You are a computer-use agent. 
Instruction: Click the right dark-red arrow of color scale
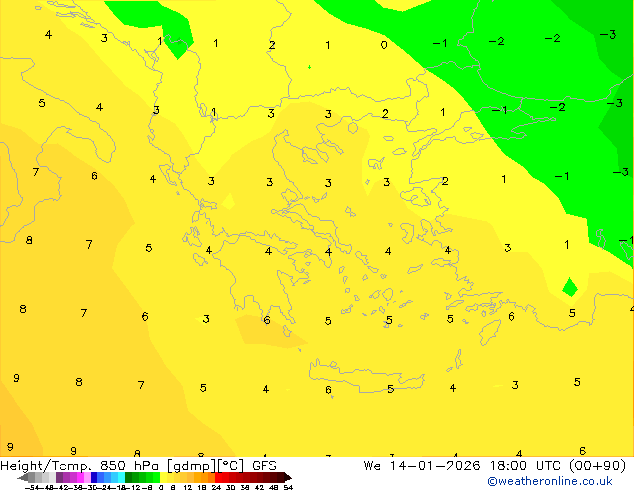click(x=288, y=477)
